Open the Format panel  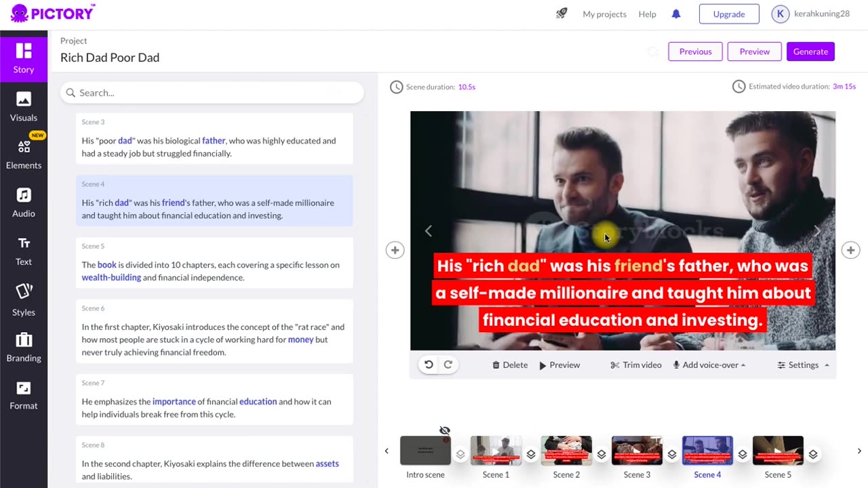(x=24, y=396)
